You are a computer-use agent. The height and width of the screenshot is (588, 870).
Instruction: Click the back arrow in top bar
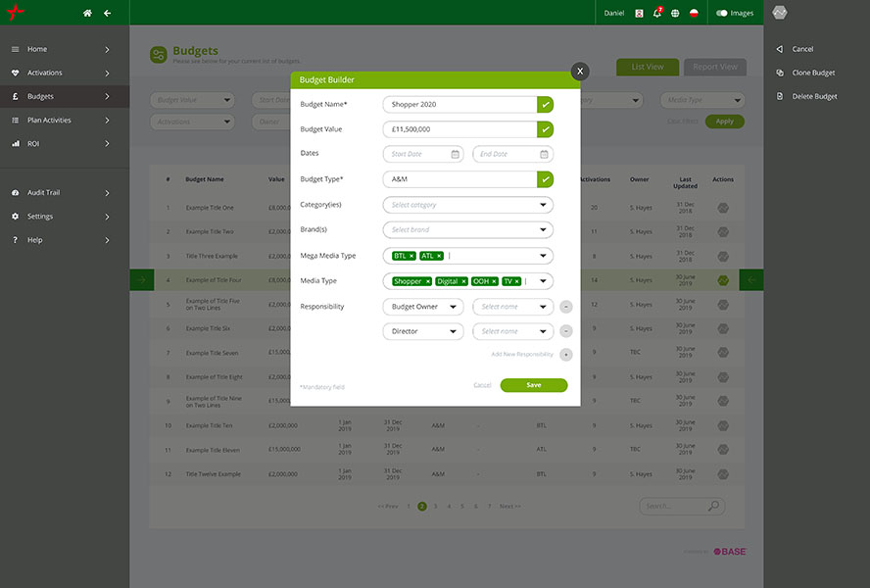108,13
